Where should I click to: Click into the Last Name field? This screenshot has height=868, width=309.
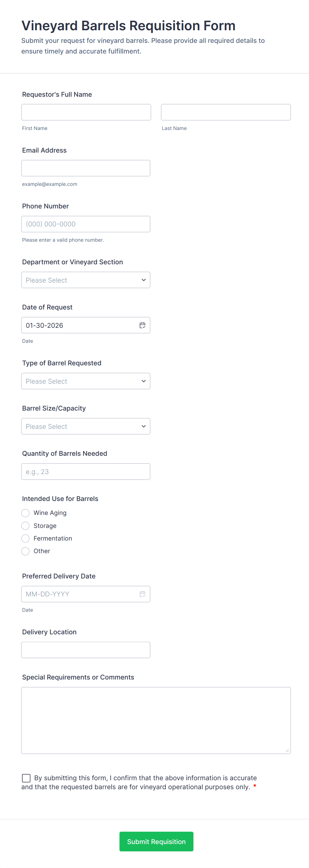226,112
